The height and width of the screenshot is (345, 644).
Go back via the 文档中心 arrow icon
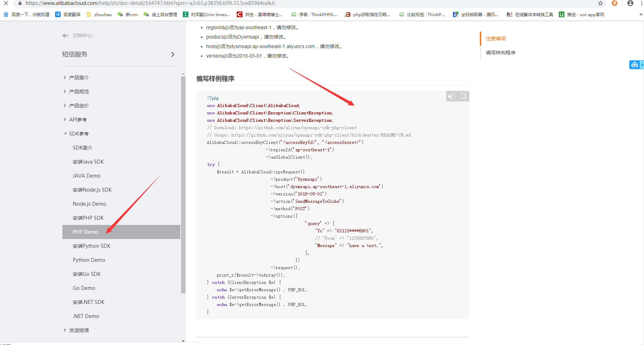65,35
